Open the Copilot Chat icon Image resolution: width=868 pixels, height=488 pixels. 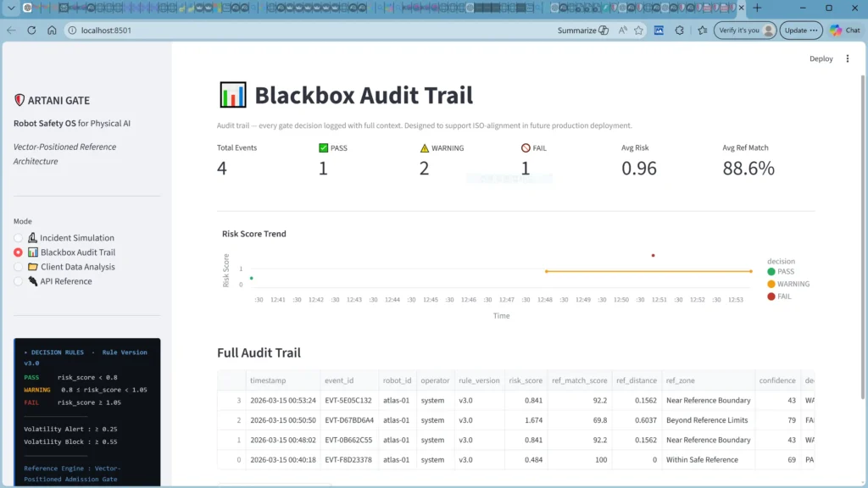[x=844, y=30]
